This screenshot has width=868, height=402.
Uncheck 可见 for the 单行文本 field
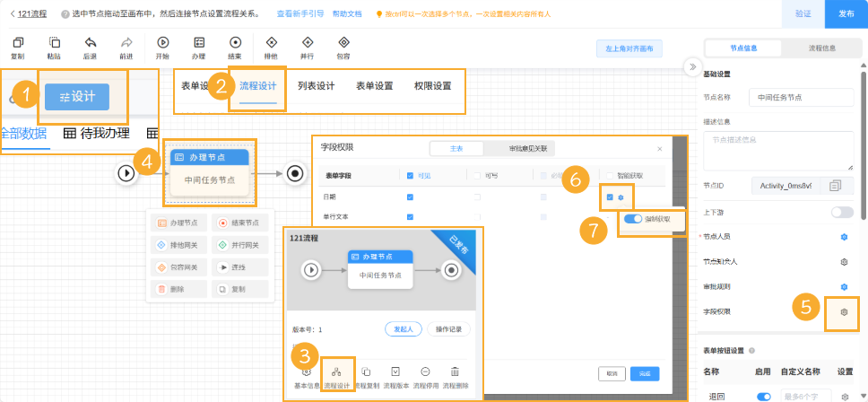tap(410, 217)
